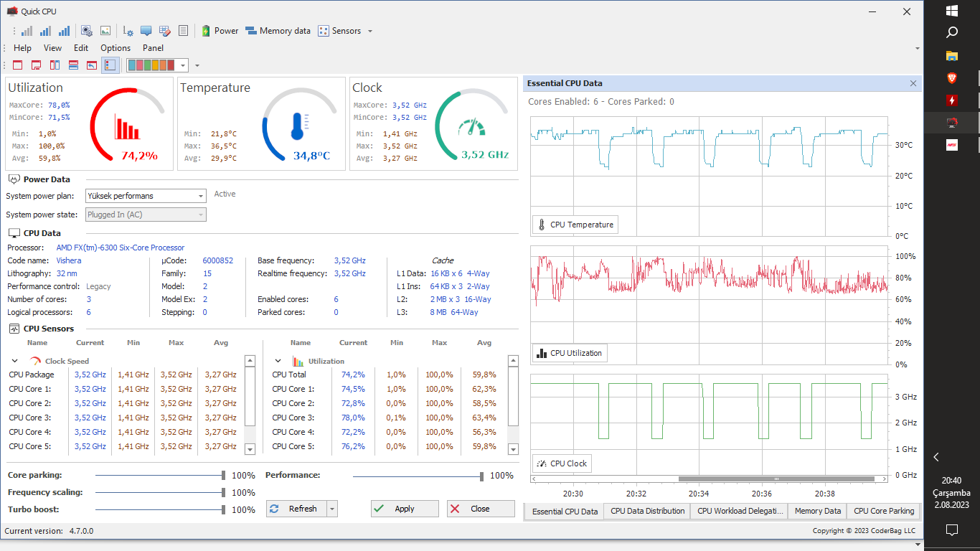Open File Explorer from the taskbar
This screenshot has width=980, height=551.
(952, 55)
